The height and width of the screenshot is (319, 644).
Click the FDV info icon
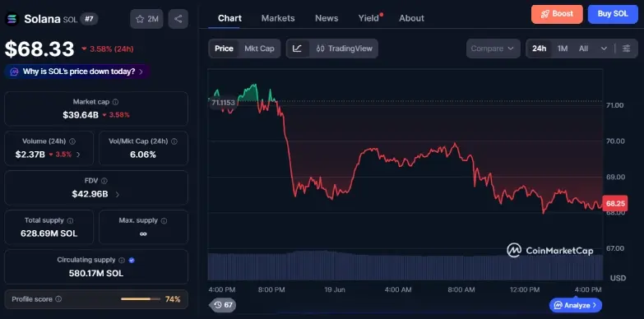(x=104, y=181)
